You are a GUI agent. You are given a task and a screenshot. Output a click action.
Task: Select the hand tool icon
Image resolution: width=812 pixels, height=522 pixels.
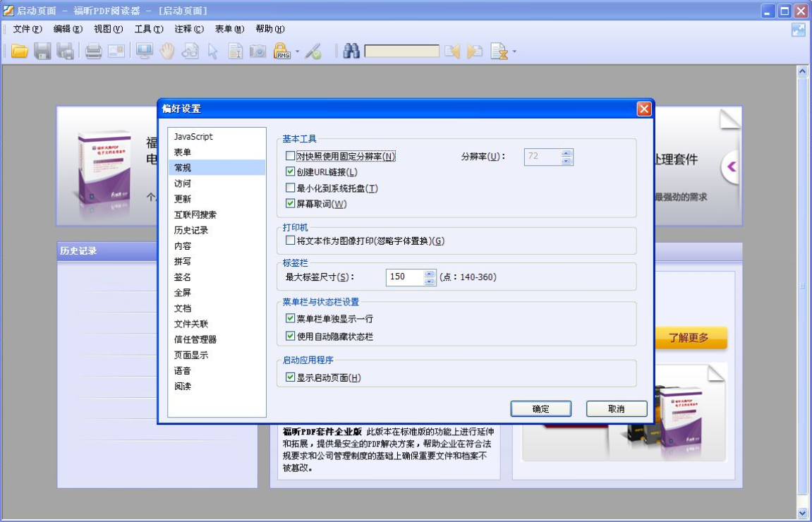point(167,51)
